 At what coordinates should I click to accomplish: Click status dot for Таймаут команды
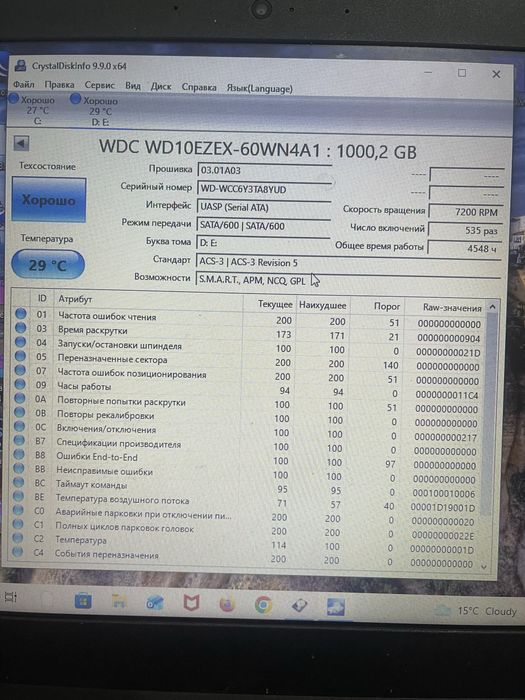coord(18,482)
